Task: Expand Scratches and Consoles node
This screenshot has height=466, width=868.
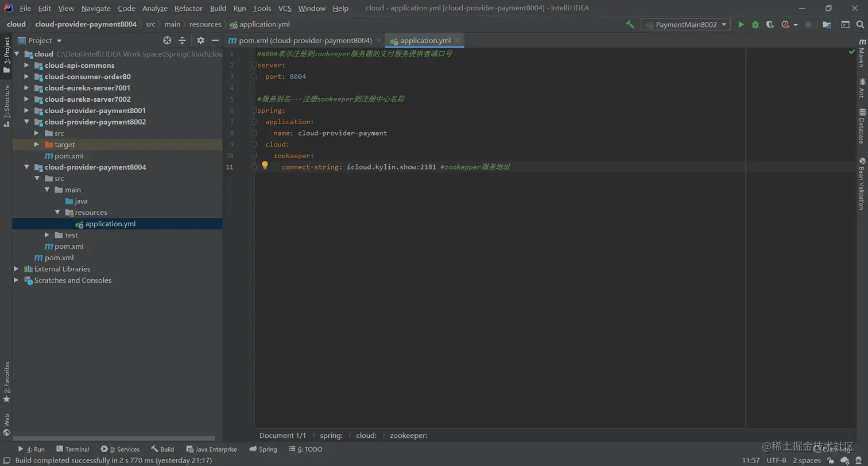Action: [16, 280]
